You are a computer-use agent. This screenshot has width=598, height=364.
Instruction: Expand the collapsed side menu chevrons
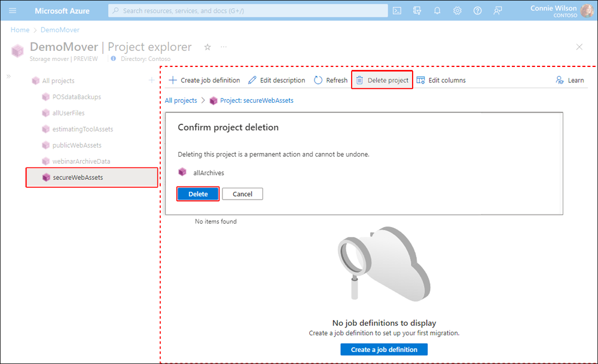click(8, 77)
